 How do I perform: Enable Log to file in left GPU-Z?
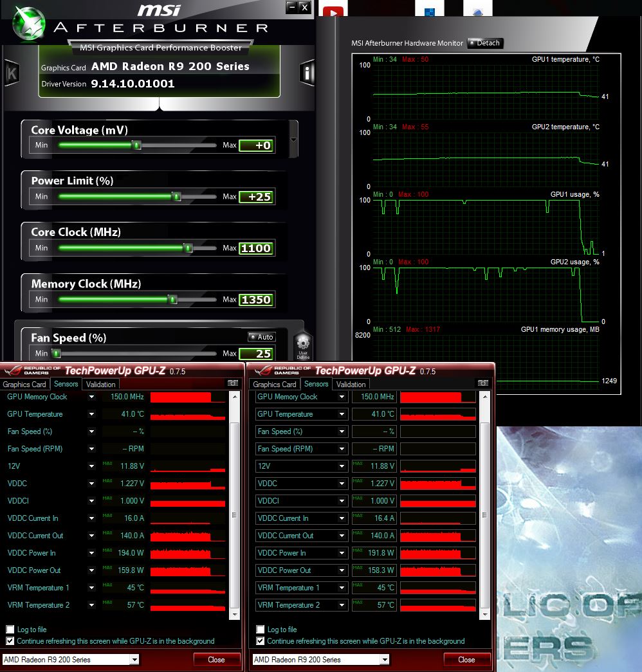point(10,629)
